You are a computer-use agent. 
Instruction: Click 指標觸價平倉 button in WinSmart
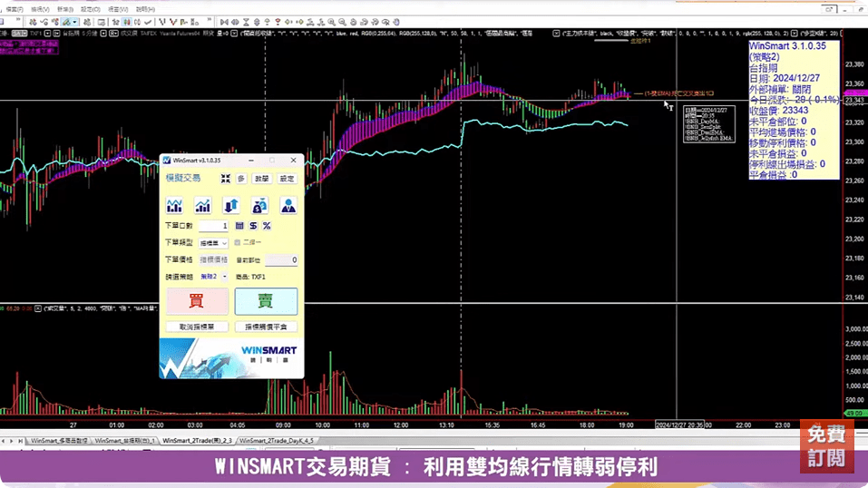pyautogui.click(x=266, y=327)
